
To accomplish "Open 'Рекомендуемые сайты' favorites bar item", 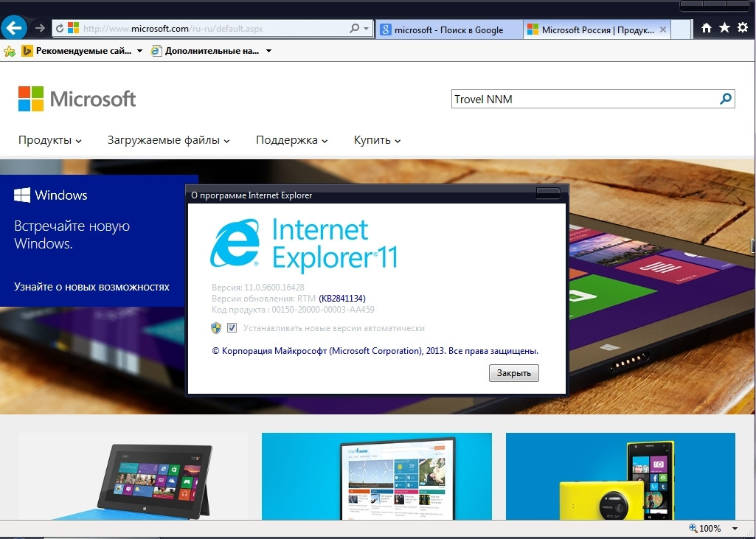I will click(x=77, y=51).
